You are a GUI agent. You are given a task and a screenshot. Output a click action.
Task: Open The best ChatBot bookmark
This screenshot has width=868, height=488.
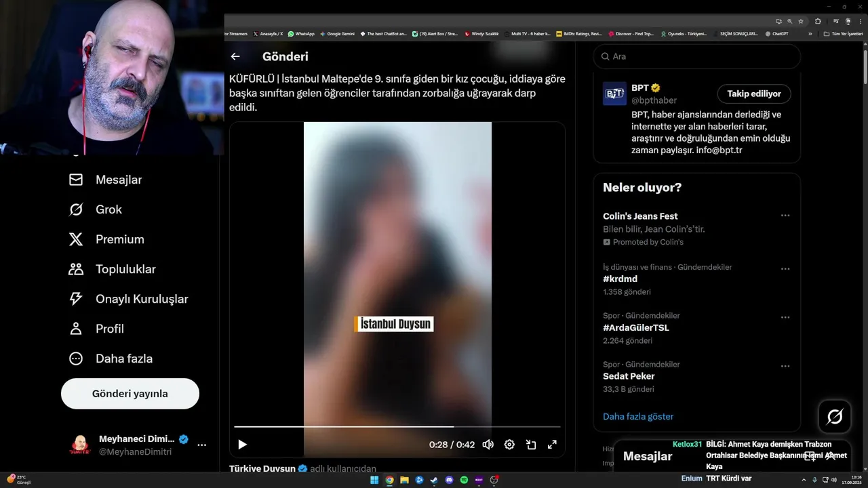click(383, 33)
